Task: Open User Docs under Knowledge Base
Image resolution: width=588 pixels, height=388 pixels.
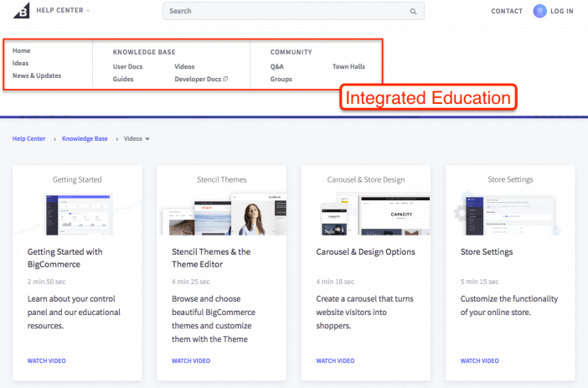Action: (127, 66)
